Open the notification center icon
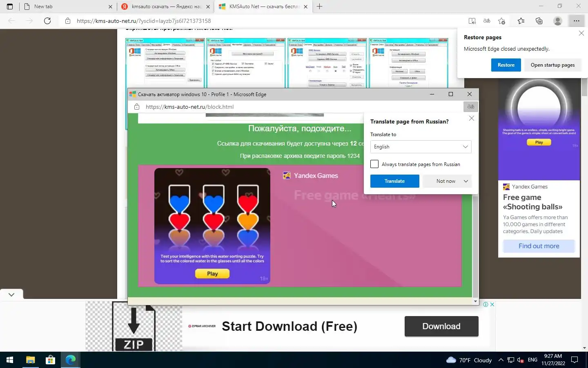 click(575, 360)
